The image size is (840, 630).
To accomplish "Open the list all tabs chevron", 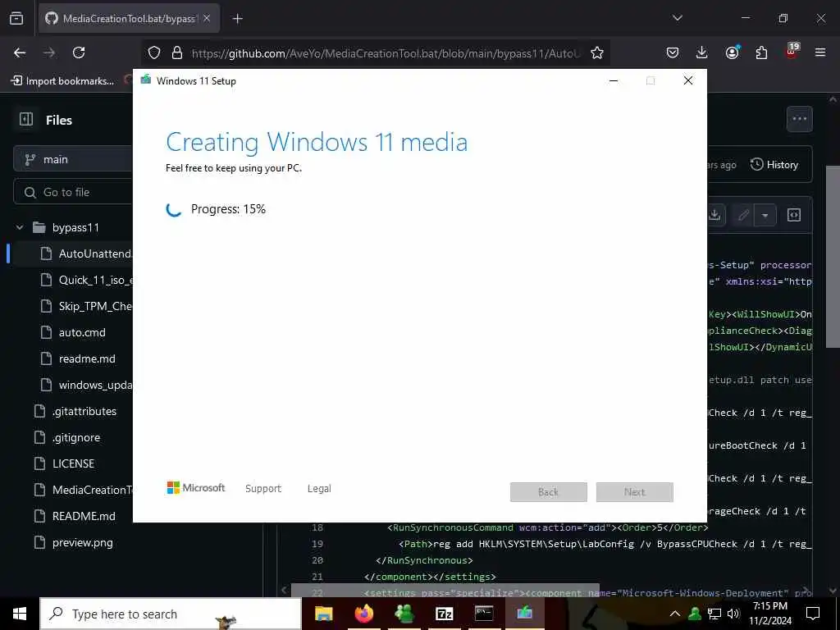I will pos(678,18).
